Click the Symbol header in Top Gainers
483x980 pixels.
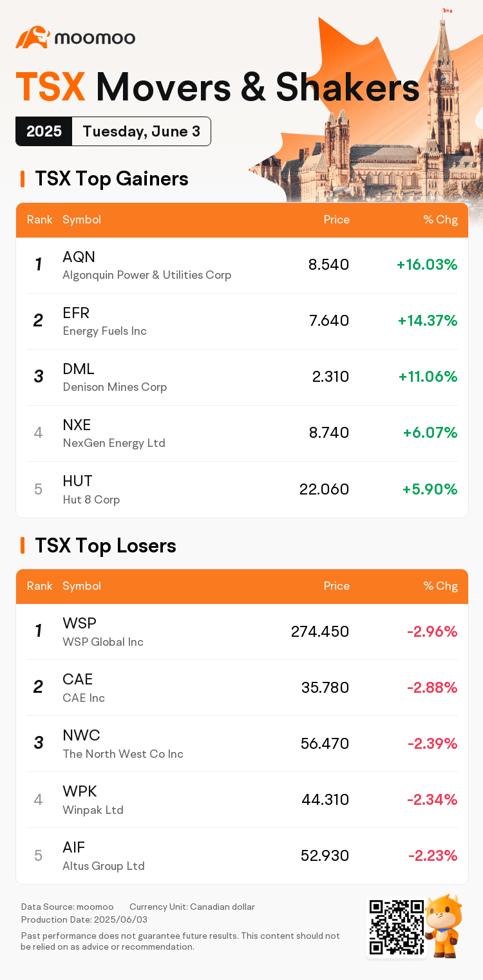click(82, 220)
